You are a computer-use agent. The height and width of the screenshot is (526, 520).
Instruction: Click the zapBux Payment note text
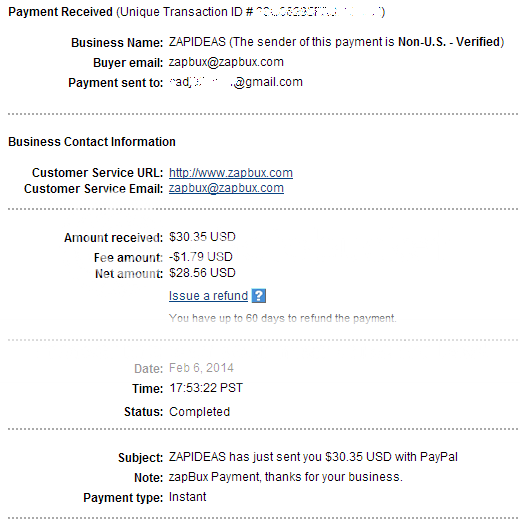285,477
